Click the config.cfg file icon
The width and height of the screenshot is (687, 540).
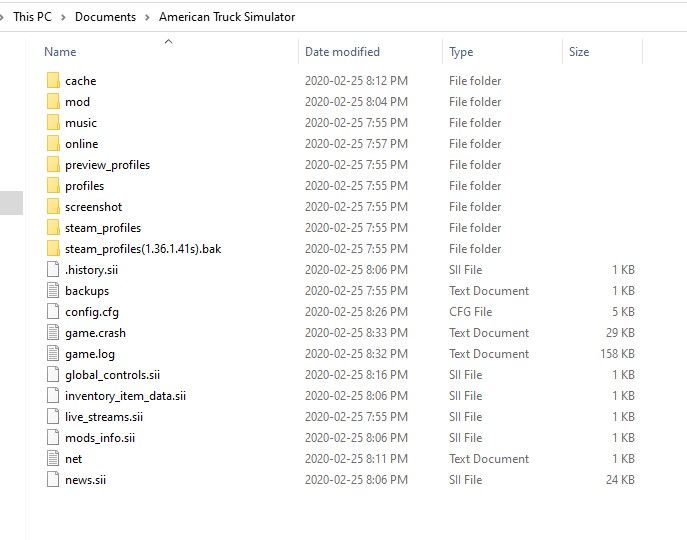[x=53, y=312]
